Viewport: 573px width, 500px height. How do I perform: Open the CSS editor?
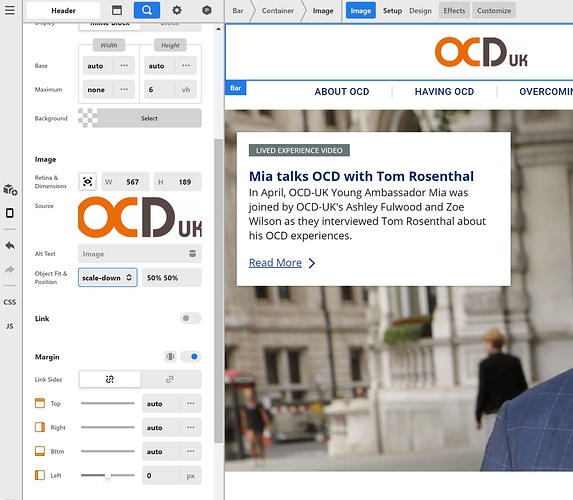pos(10,302)
